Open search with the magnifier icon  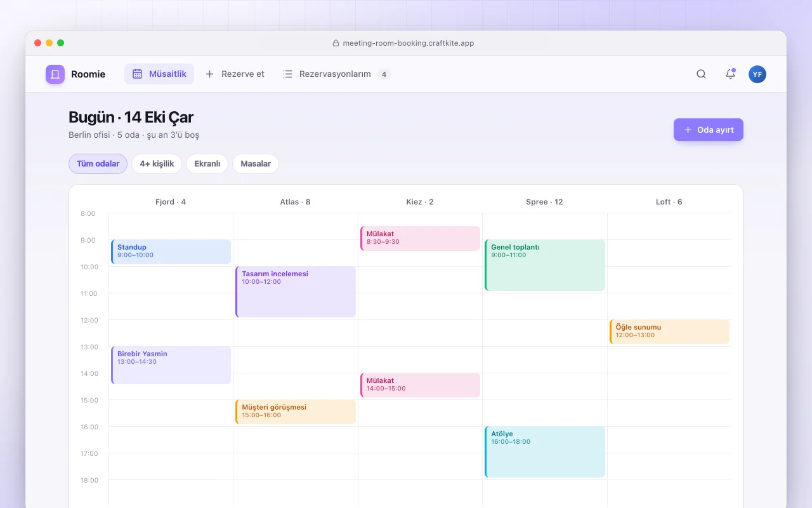pos(701,74)
